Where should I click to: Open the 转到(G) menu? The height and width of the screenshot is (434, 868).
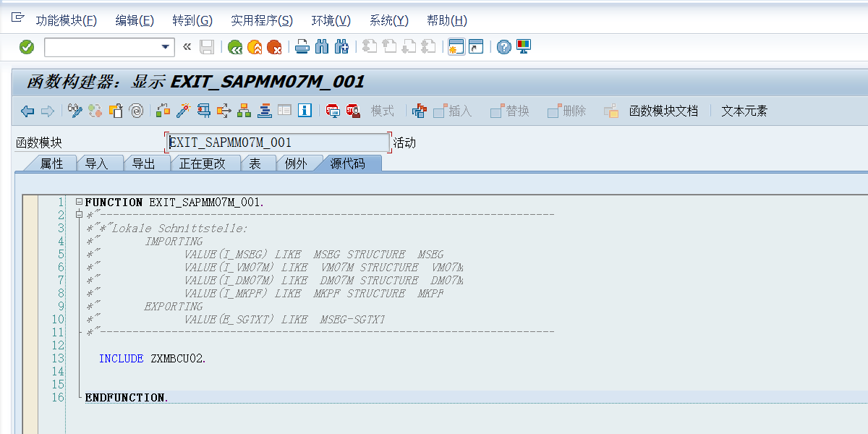(x=192, y=20)
